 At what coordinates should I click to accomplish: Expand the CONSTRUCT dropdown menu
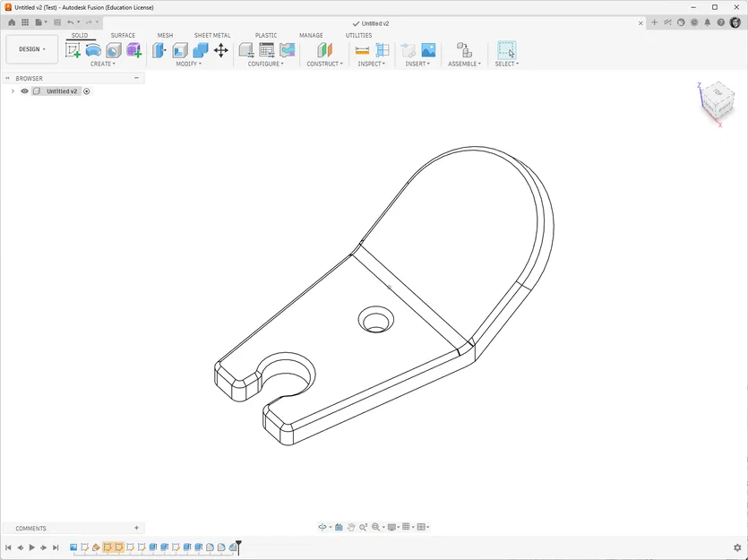[x=324, y=64]
